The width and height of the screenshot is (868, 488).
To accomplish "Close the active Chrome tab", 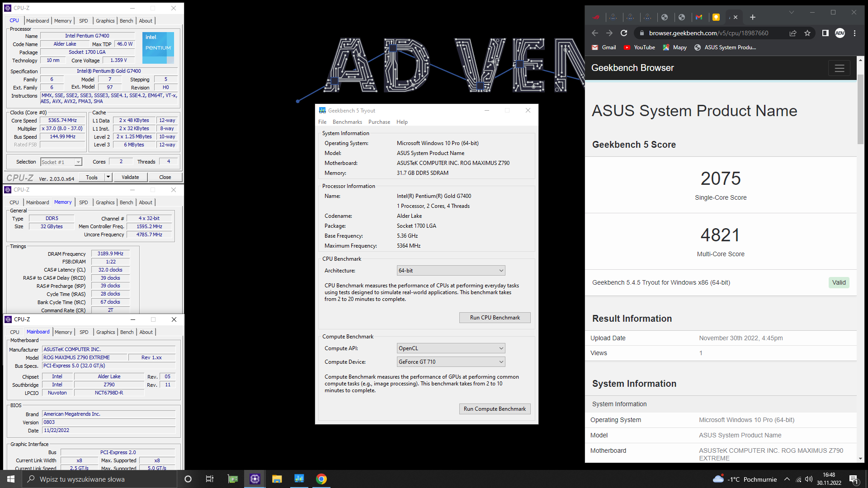I will click(736, 17).
